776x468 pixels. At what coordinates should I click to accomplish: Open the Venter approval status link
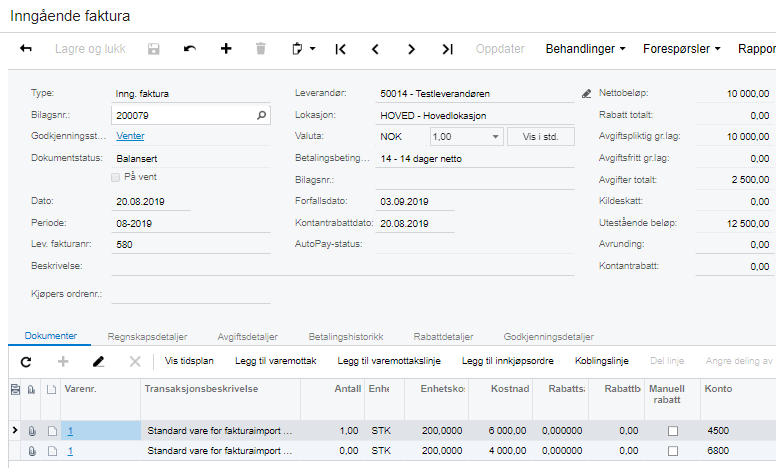(x=130, y=136)
